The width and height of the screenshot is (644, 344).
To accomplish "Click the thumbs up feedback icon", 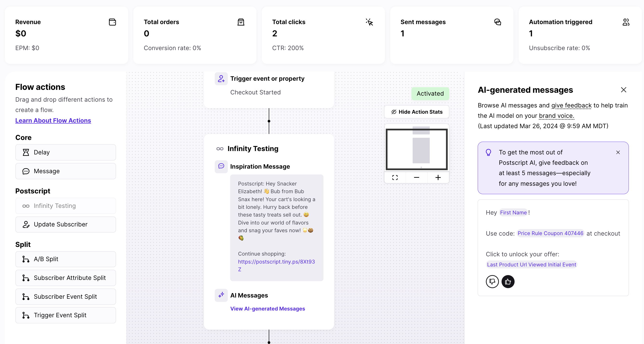I will tap(508, 282).
